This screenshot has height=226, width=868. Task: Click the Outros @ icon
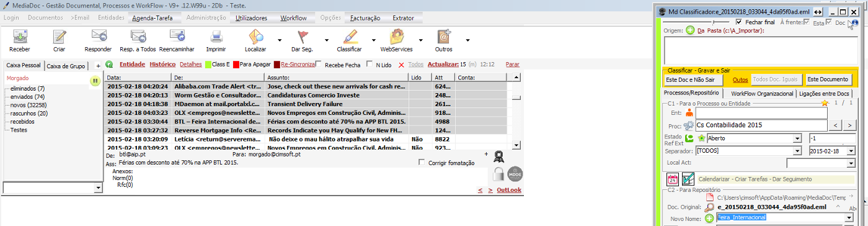coord(444,36)
